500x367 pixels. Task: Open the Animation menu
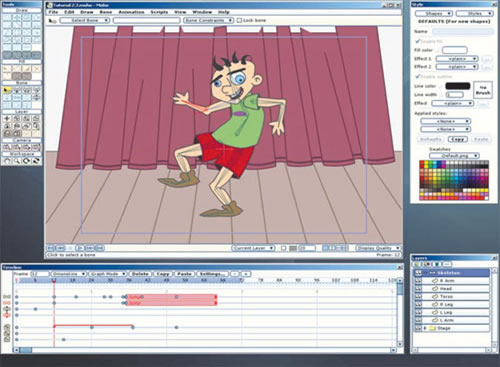coord(131,12)
